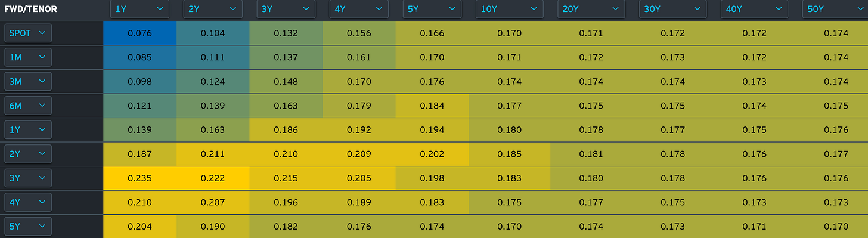The height and width of the screenshot is (238, 868).
Task: Select the 0.182 cell in 5Y row
Action: pyautogui.click(x=286, y=227)
